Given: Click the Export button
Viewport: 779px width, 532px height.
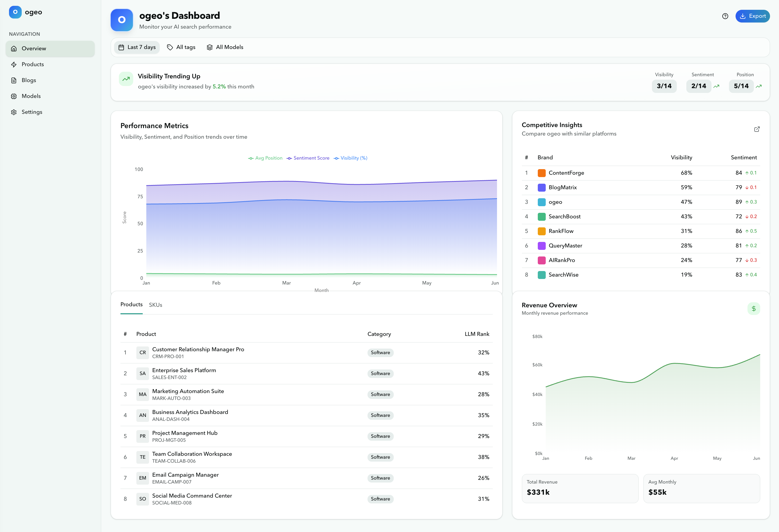Looking at the screenshot, I should [753, 16].
